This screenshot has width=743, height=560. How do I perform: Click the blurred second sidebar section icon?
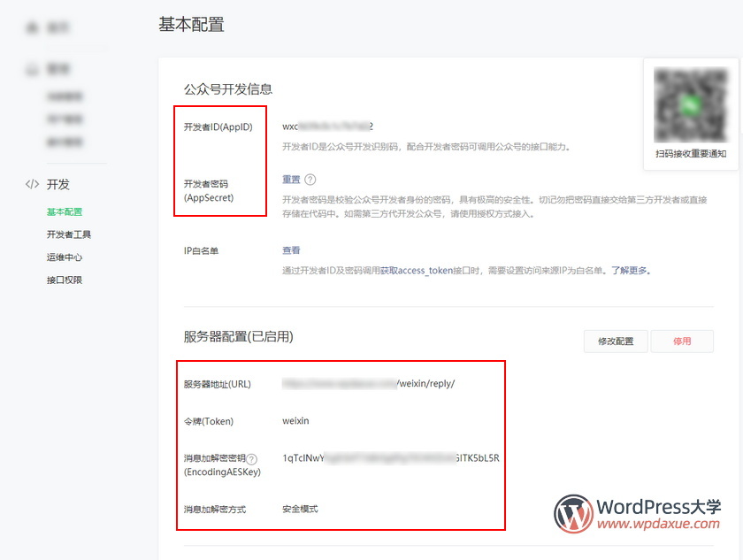tap(32, 69)
